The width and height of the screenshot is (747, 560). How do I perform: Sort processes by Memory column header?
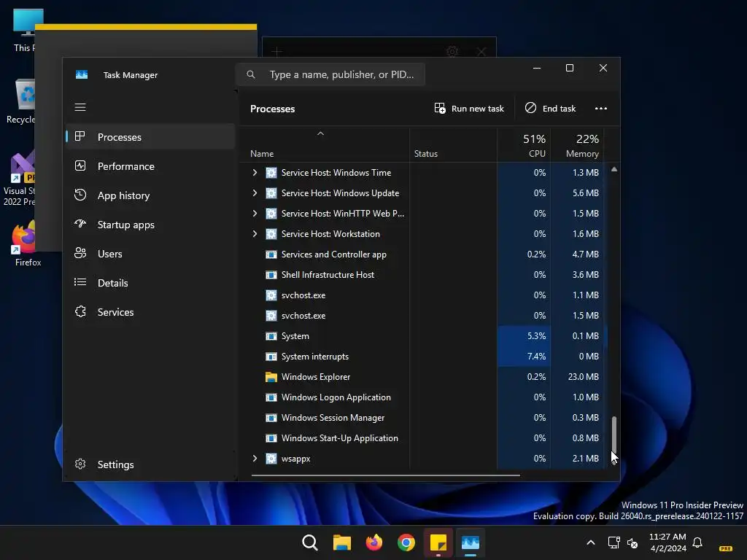click(578, 146)
